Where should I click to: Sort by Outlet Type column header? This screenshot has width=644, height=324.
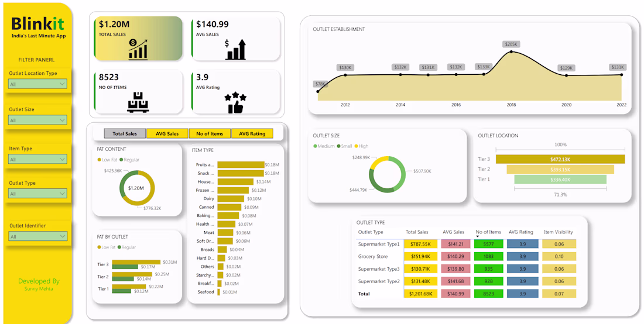pyautogui.click(x=371, y=232)
